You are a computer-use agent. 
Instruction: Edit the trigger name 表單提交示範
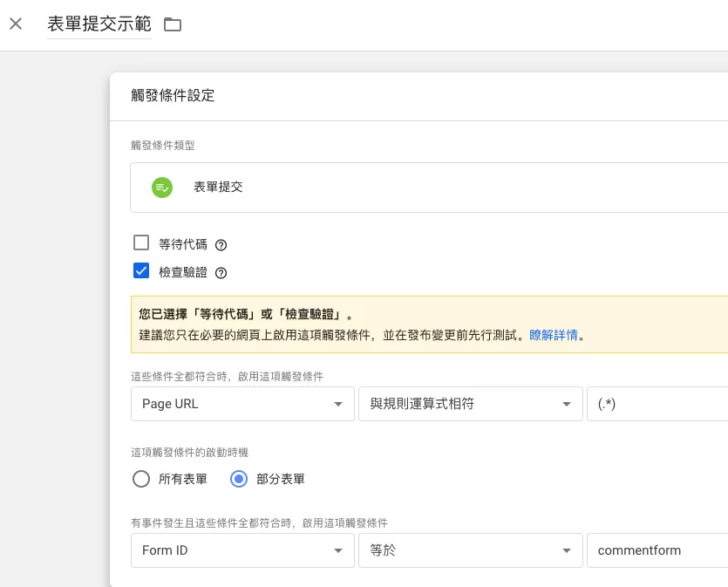(x=99, y=24)
